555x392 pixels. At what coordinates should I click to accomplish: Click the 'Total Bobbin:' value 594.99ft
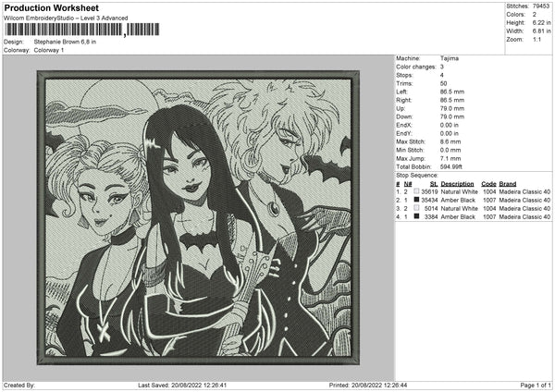(x=451, y=166)
